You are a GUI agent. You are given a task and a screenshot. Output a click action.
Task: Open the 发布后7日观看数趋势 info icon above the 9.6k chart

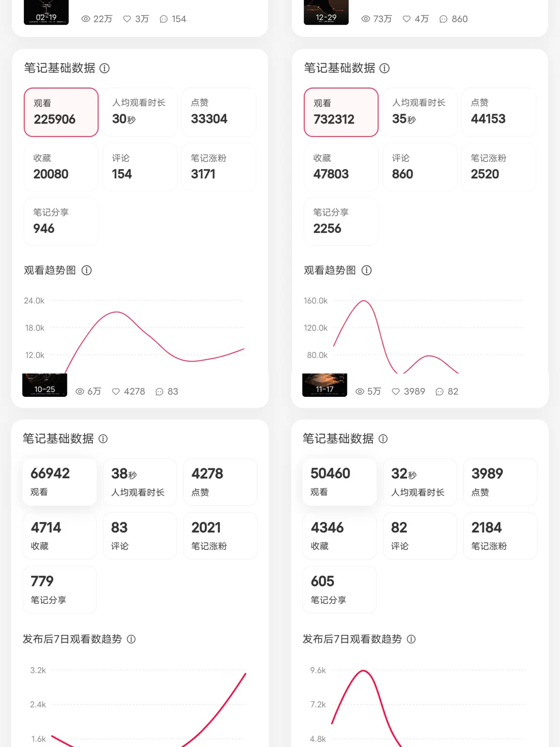[x=411, y=639]
